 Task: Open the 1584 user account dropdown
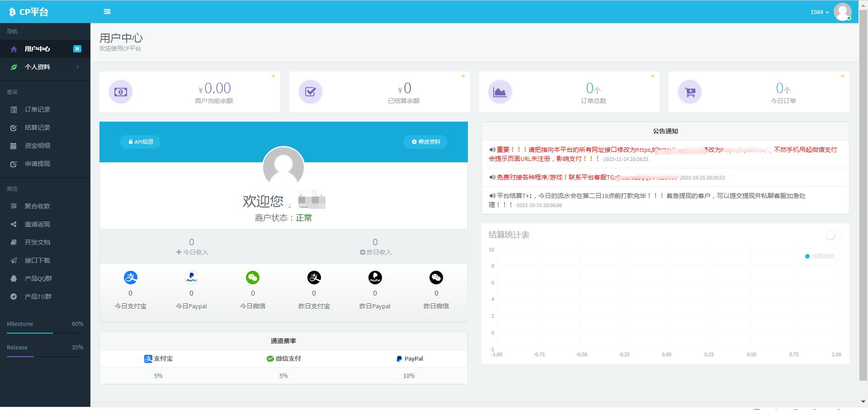819,12
